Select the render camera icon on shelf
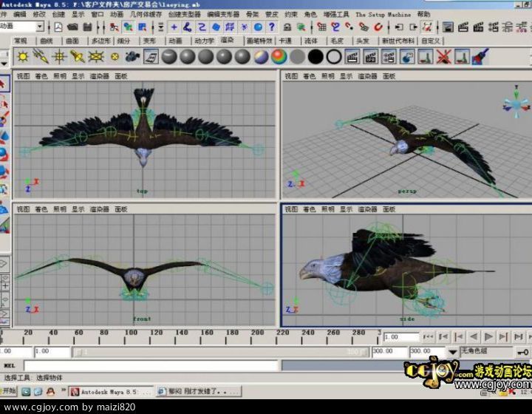532x414 pixels. pos(133,56)
